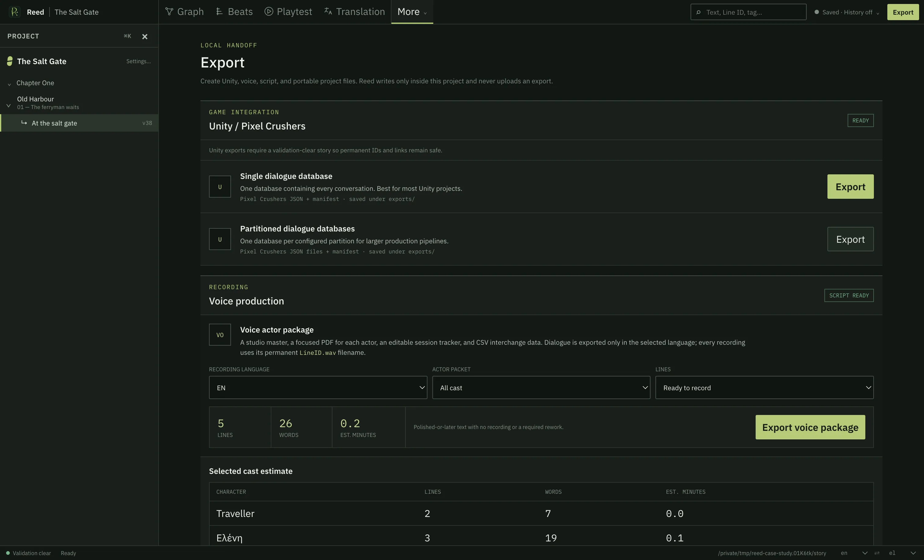Click the 26 WORDS stat
Screen dimensions: 924x560
click(302, 427)
